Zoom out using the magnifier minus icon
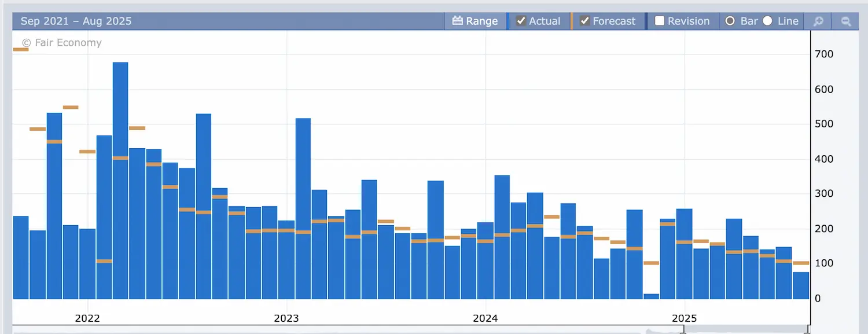 [846, 21]
